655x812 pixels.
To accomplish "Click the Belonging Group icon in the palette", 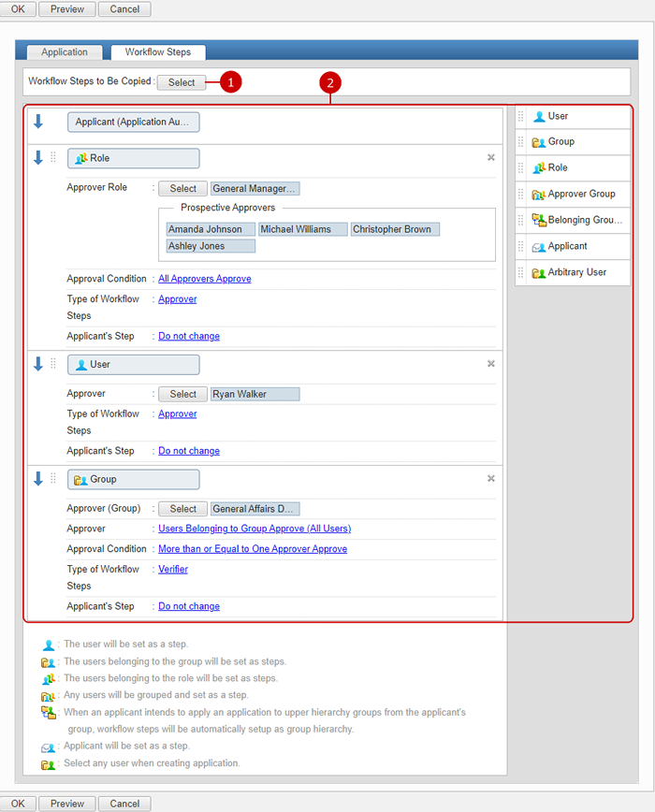I will click(539, 220).
